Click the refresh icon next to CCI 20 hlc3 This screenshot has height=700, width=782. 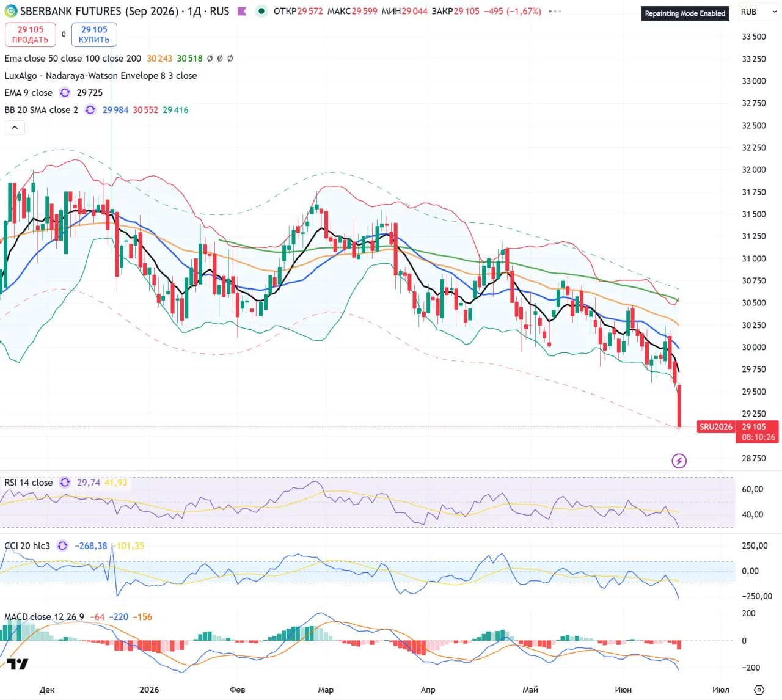pos(62,546)
